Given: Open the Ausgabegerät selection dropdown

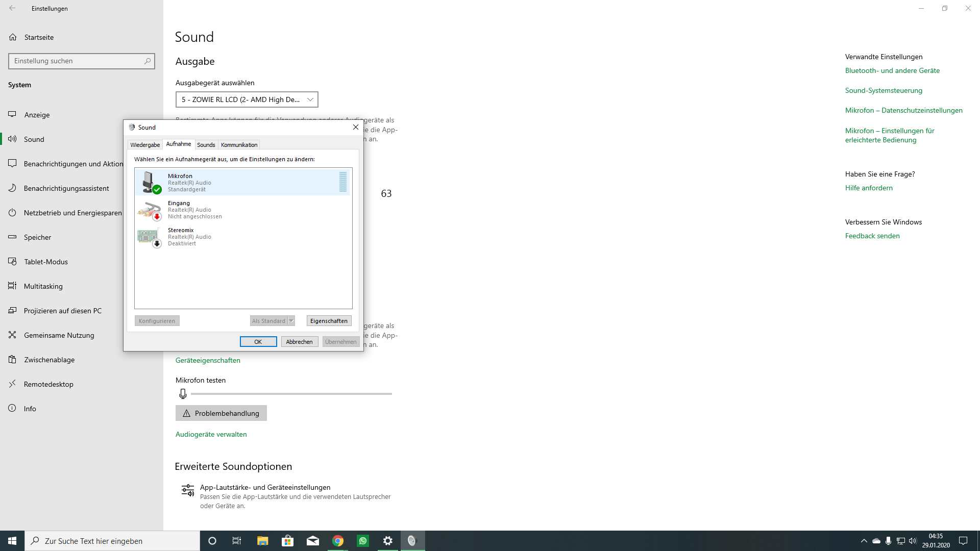Looking at the screenshot, I should click(x=247, y=99).
